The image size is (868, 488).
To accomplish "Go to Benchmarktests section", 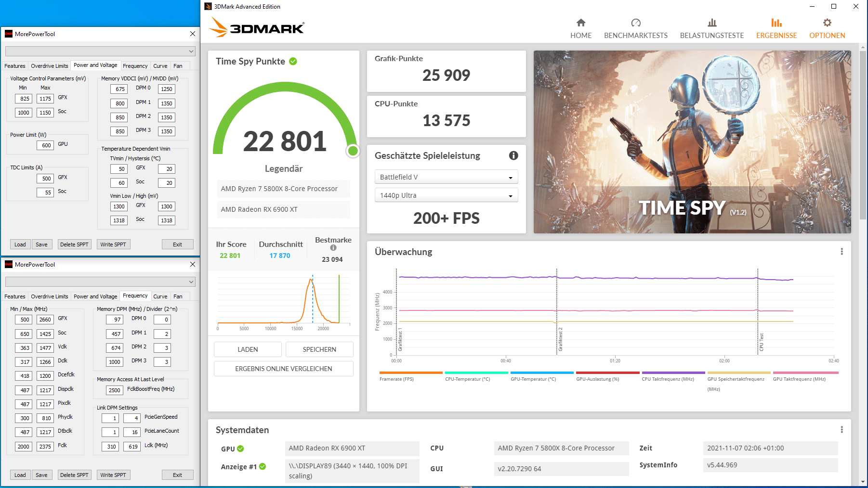I will [636, 29].
